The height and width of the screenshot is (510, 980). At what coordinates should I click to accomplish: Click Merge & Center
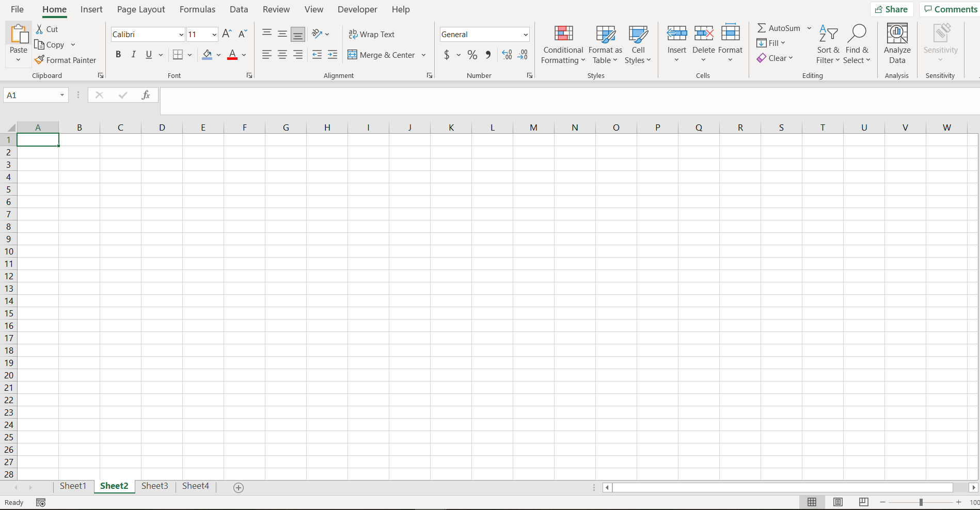click(382, 55)
